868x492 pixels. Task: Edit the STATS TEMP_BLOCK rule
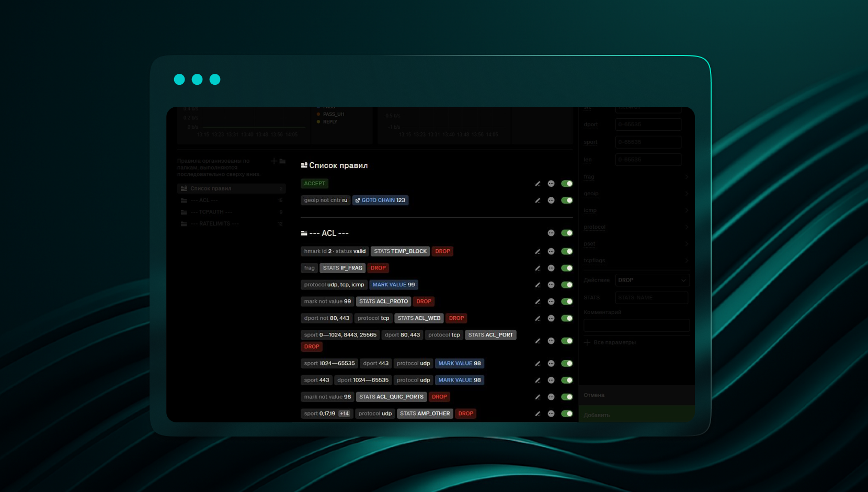[x=538, y=251]
